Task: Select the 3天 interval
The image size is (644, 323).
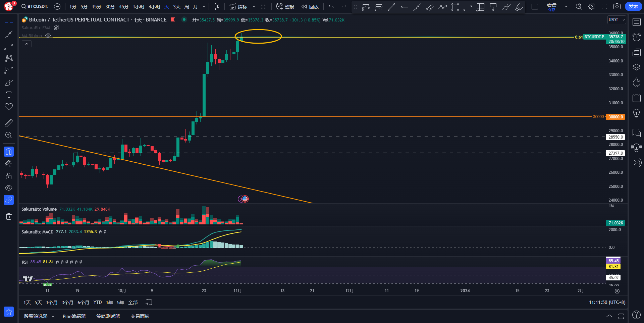Action: [x=177, y=6]
